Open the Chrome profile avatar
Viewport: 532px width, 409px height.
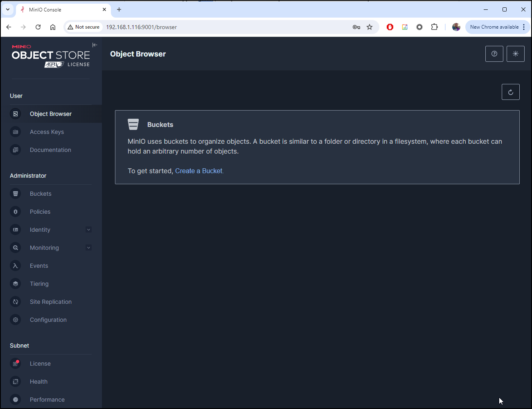pos(456,27)
